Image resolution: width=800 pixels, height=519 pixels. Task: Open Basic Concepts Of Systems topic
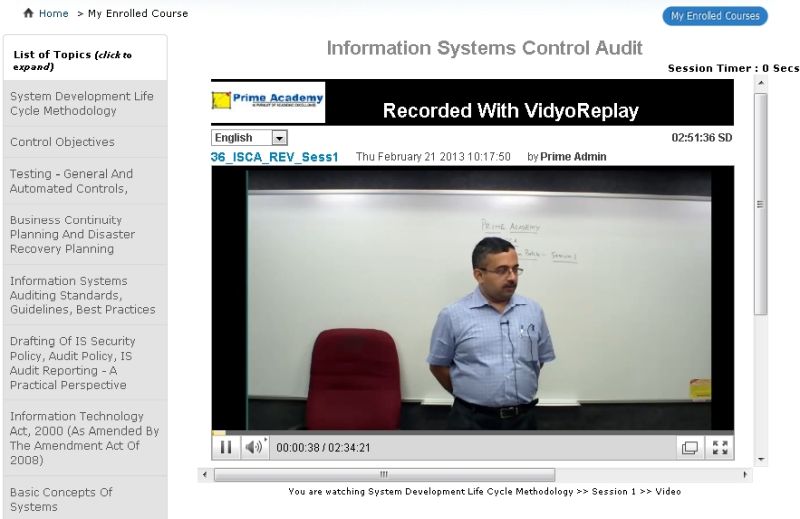point(61,499)
